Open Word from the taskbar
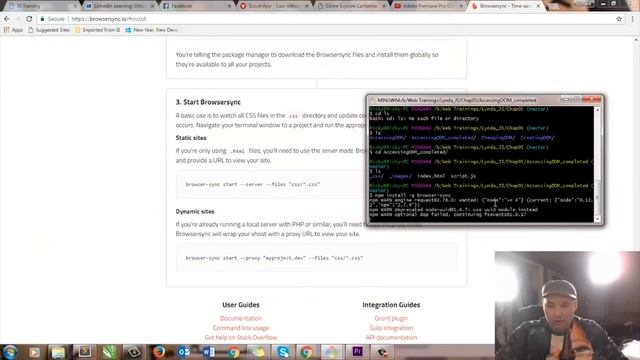The image size is (640, 360). pyautogui.click(x=209, y=352)
